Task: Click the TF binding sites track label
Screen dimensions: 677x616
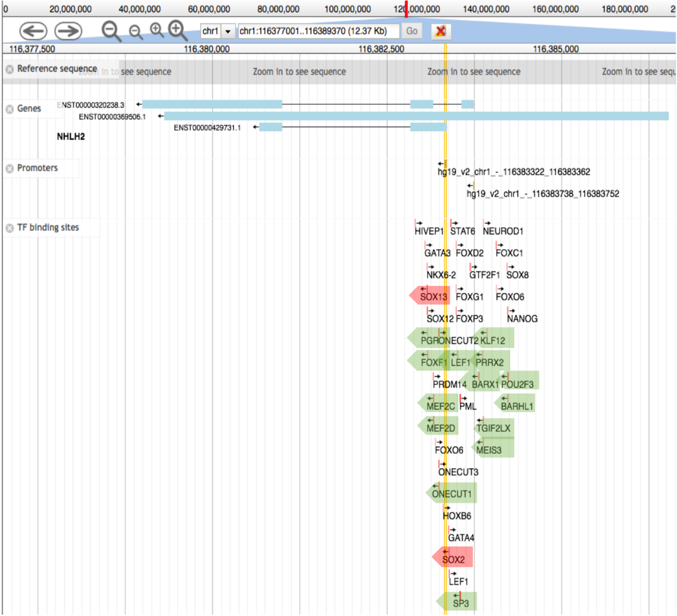Action: click(48, 228)
